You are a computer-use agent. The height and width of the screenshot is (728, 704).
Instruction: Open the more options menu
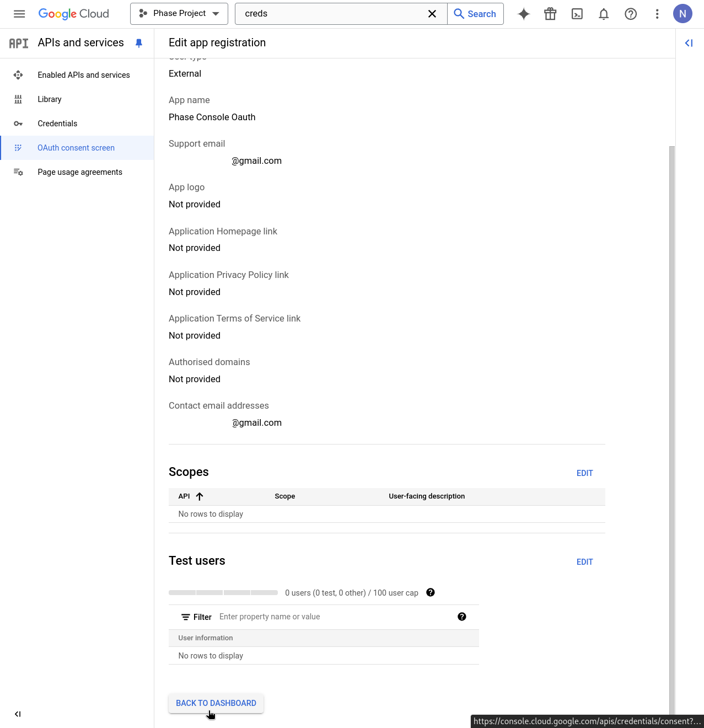(x=657, y=14)
